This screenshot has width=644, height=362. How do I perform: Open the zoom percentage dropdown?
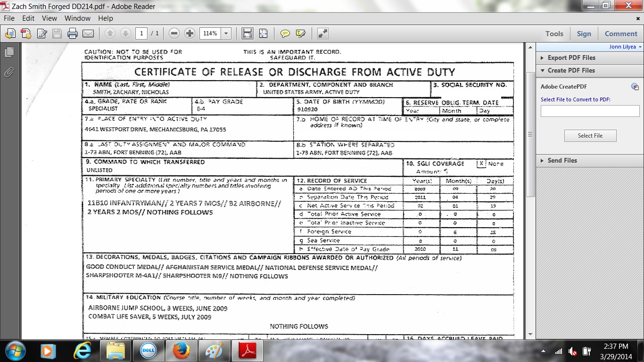(x=226, y=33)
